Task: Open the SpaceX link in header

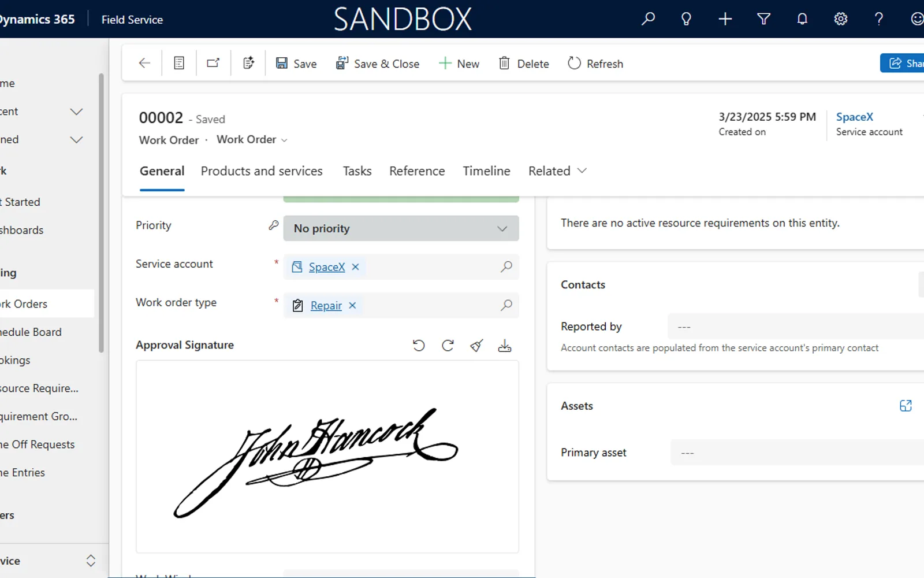Action: (x=854, y=117)
